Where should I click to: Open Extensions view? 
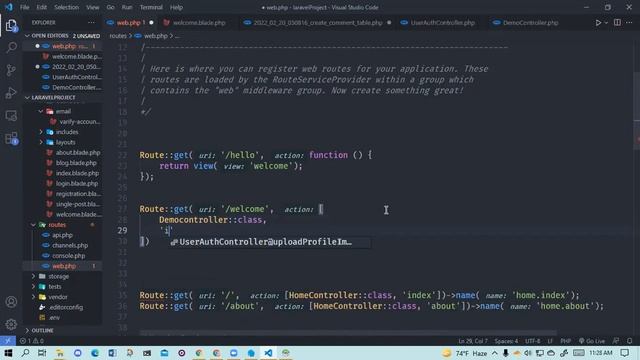point(11,138)
